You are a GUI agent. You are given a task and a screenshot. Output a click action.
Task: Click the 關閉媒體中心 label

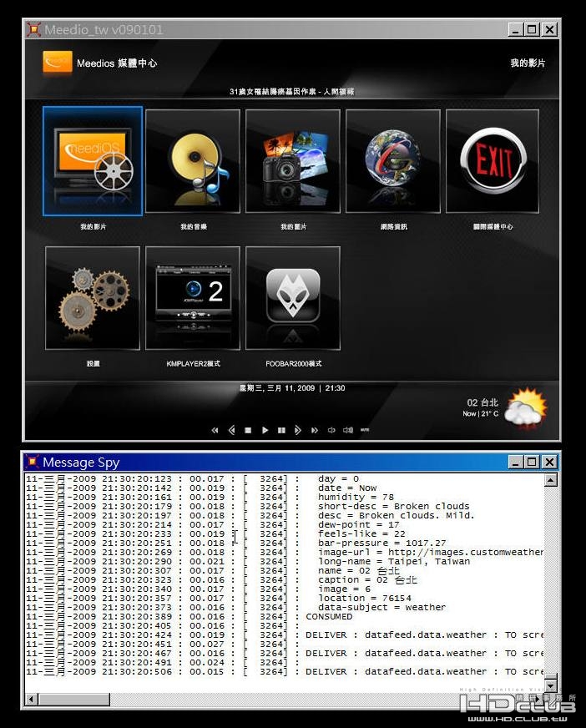(493, 226)
